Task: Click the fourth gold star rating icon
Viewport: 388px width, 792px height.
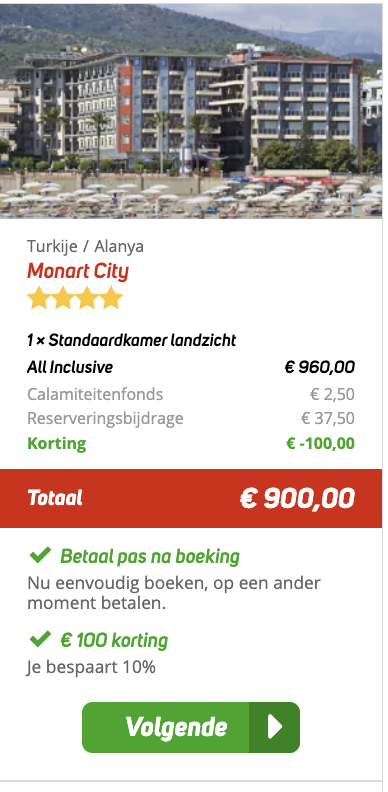Action: (112, 298)
